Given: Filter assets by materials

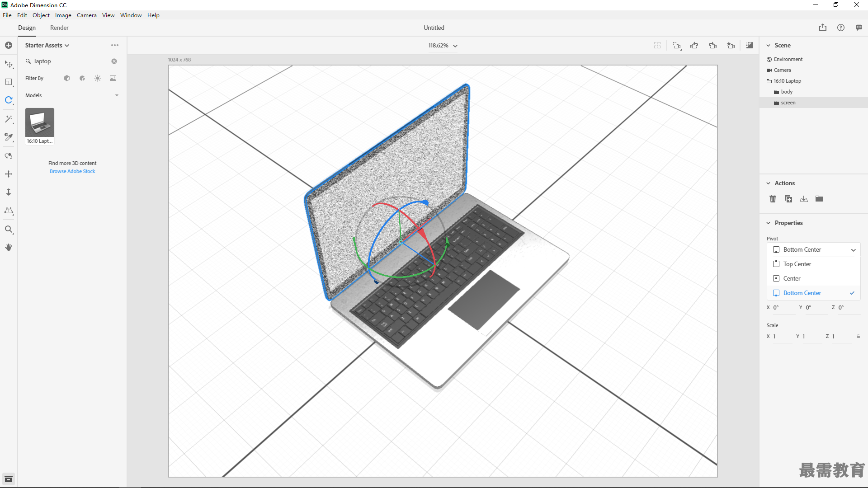Looking at the screenshot, I should tap(82, 78).
